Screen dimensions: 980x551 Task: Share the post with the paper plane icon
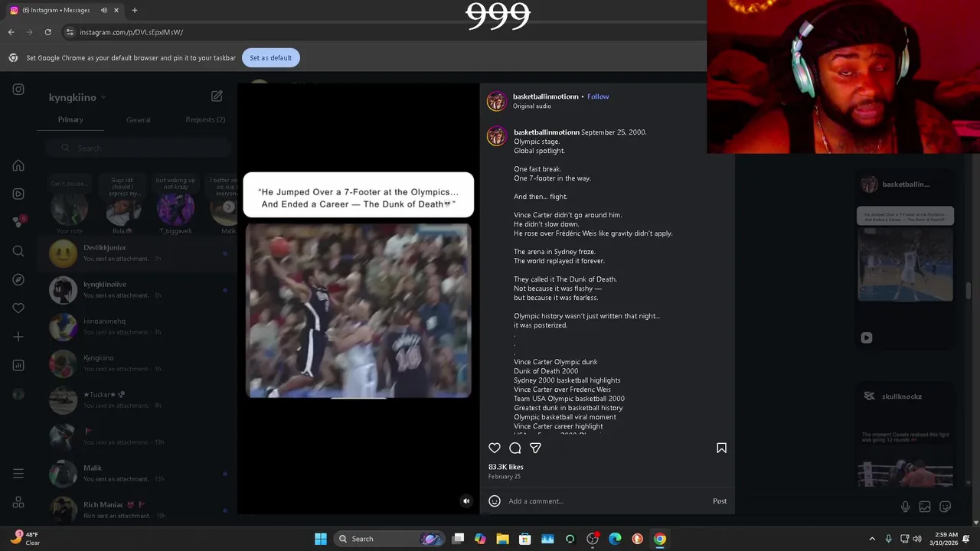click(x=536, y=448)
